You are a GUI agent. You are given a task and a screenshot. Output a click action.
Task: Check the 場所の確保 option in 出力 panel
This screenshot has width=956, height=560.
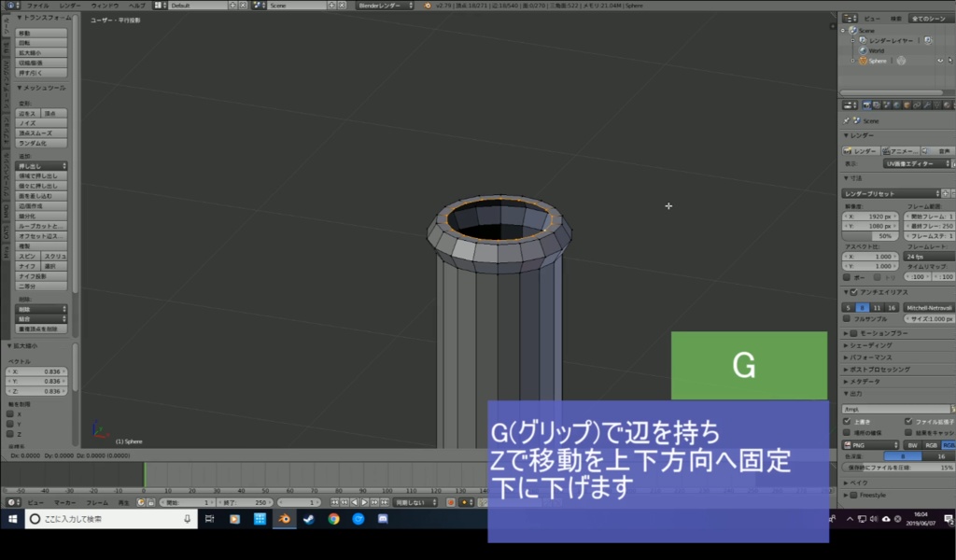pyautogui.click(x=847, y=432)
